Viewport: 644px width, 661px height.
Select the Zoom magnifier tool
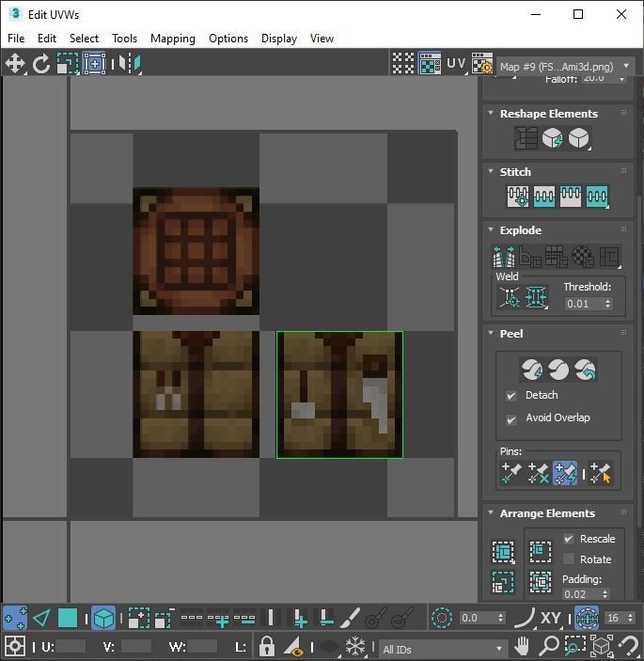[x=549, y=645]
